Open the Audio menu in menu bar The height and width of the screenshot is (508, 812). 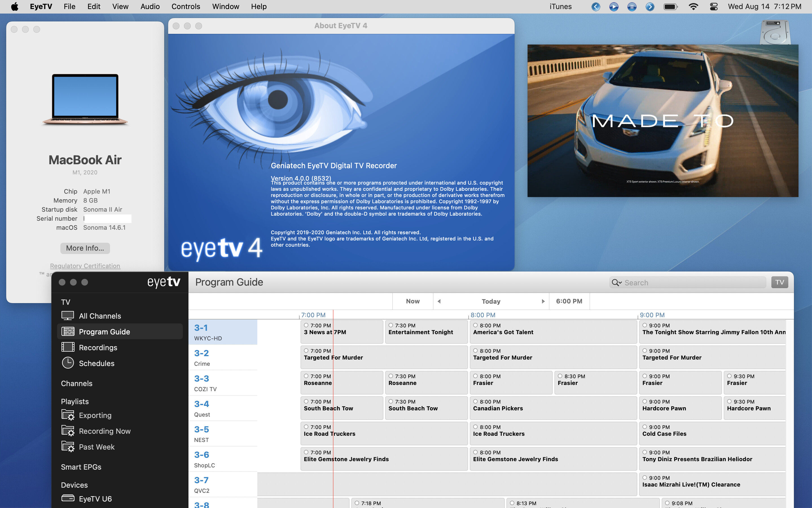pyautogui.click(x=150, y=6)
